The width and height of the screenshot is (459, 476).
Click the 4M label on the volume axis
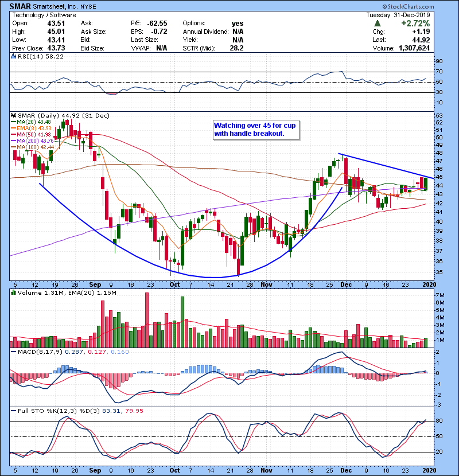(x=440, y=318)
